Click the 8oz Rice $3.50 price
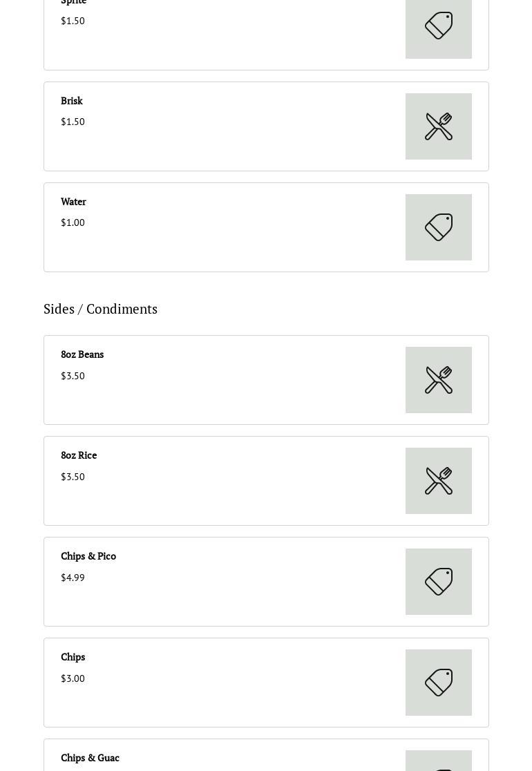 click(x=73, y=477)
